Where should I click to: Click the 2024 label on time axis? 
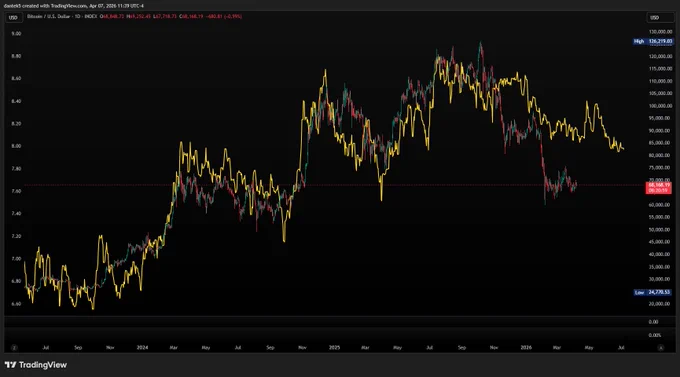[142, 347]
